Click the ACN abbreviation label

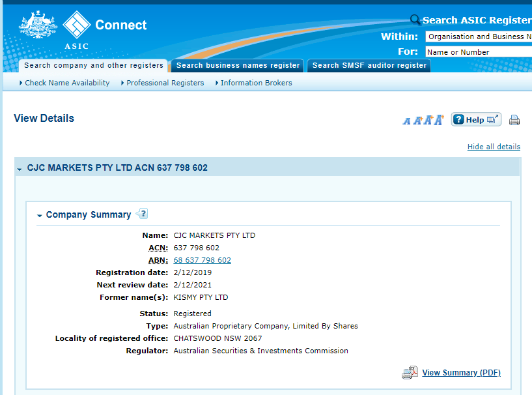coord(158,248)
